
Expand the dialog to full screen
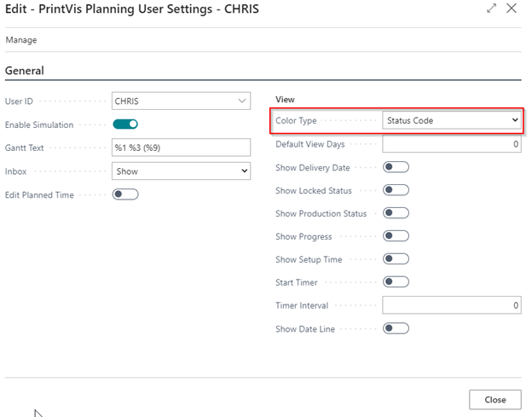(491, 9)
